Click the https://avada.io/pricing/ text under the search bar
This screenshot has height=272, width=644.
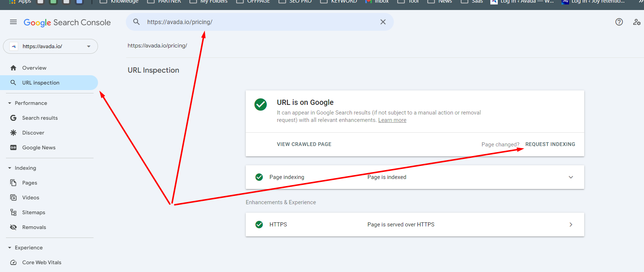157,46
